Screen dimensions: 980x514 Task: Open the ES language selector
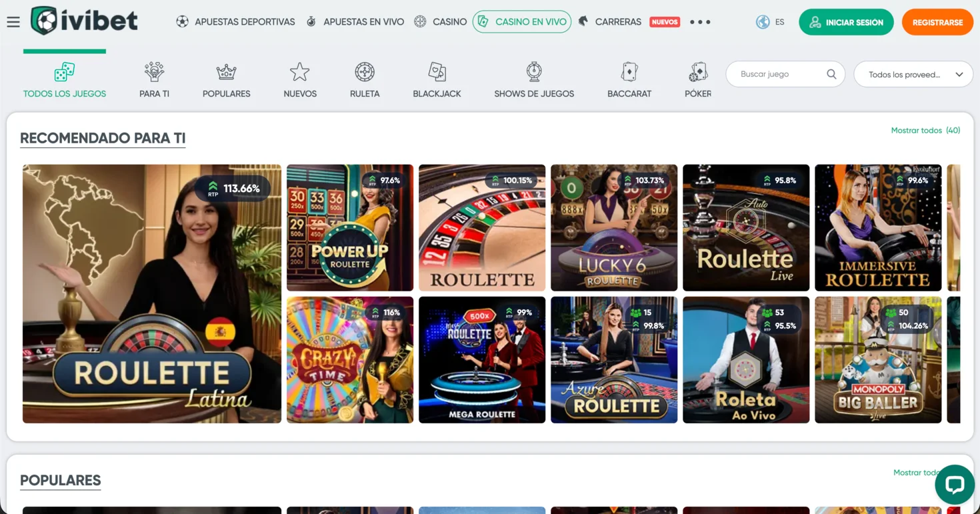tap(780, 22)
